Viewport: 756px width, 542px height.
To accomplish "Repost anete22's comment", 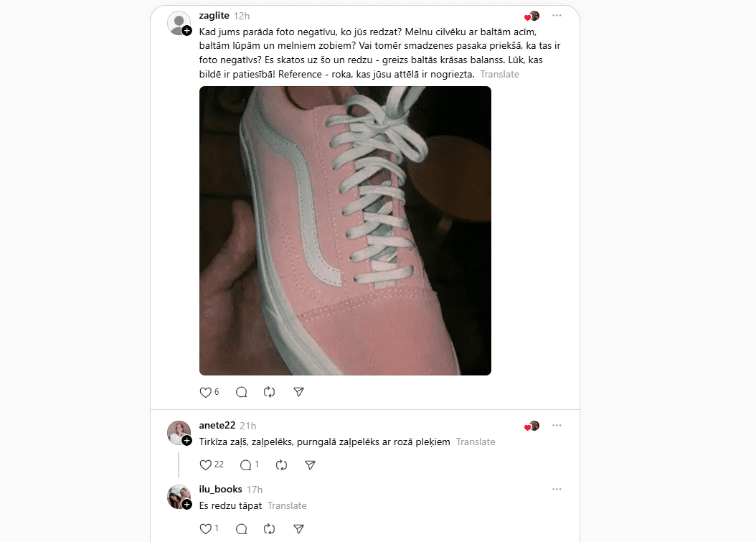I will point(282,464).
